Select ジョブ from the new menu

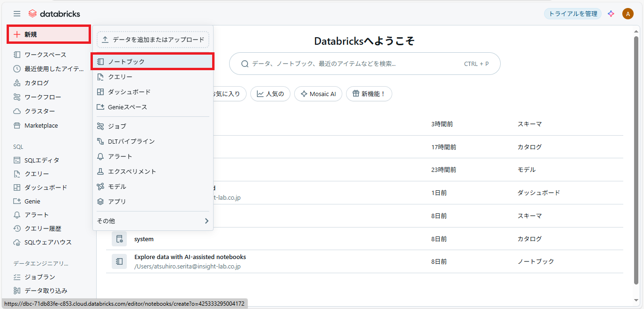tap(153, 126)
